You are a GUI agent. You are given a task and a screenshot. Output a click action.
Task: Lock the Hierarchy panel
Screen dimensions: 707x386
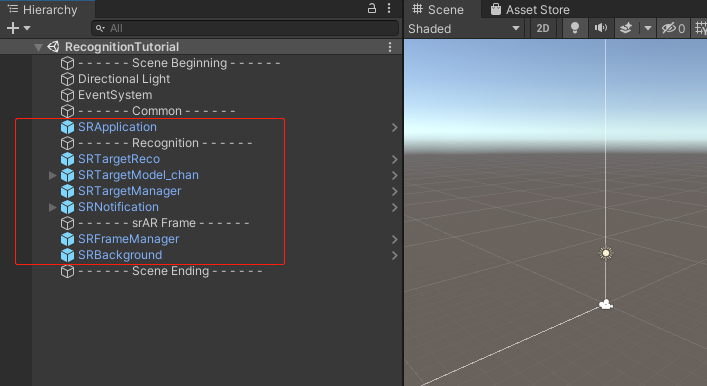pos(372,8)
